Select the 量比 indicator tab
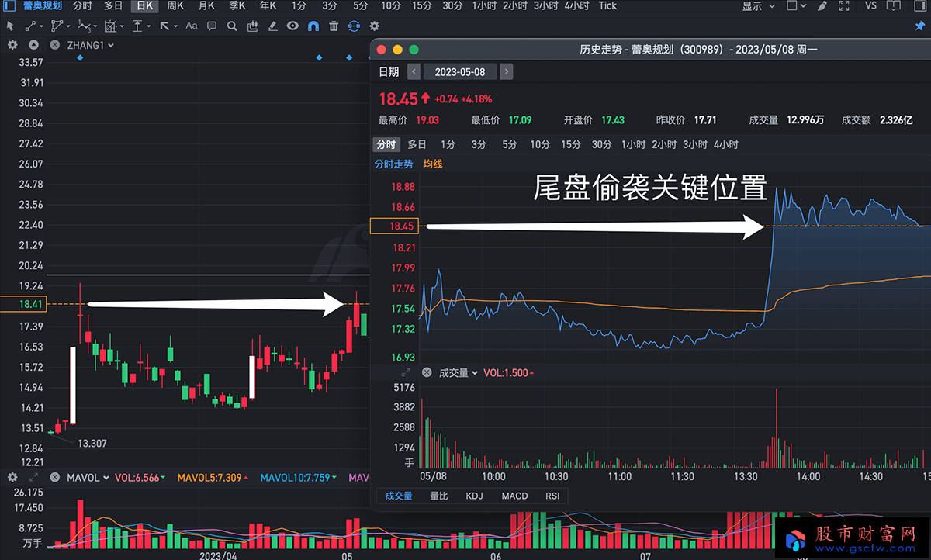The image size is (931, 560). [439, 496]
